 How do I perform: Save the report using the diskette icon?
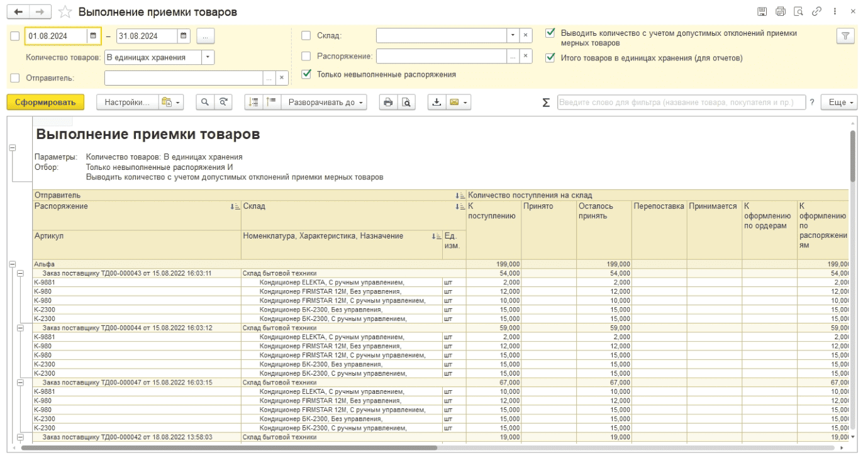point(762,12)
